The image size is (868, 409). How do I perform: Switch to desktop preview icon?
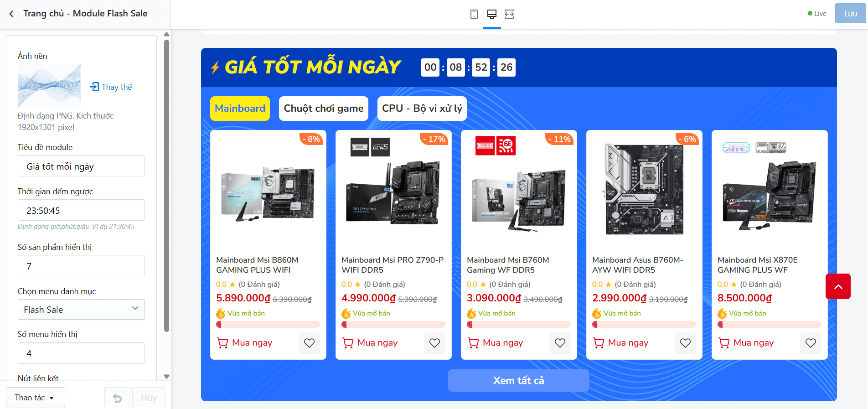[x=492, y=14]
